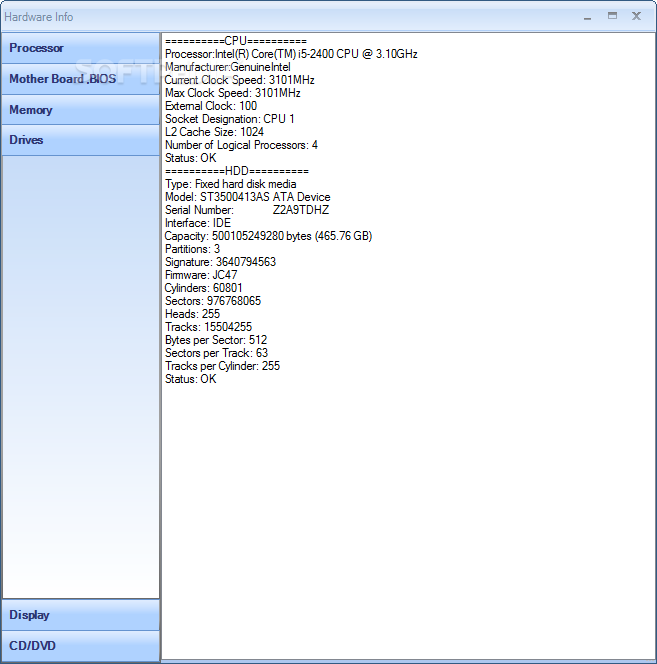Viewport: 657px width, 664px height.
Task: Click the Signature: 3640794563 line
Action: (220, 262)
